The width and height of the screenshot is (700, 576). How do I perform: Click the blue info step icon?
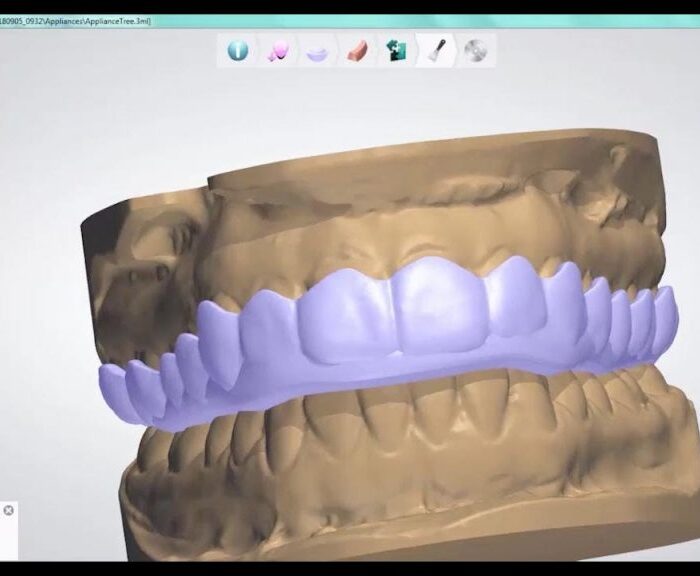238,50
